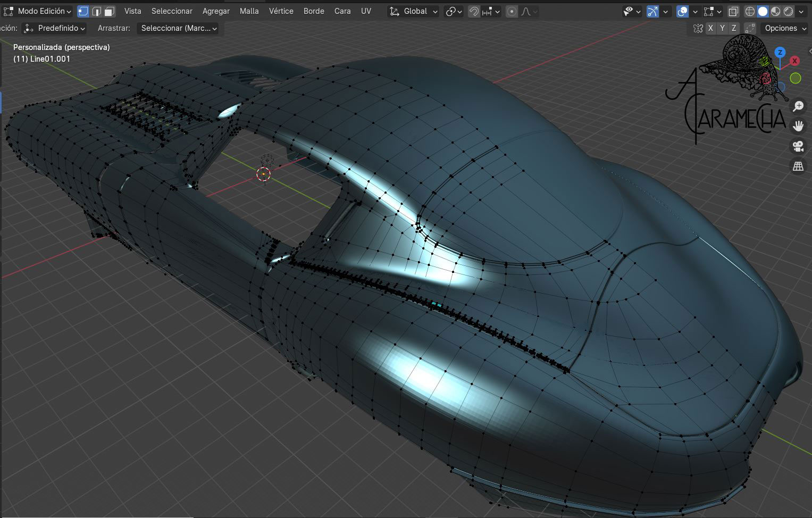This screenshot has height=518, width=812.
Task: Toggle proportional editing
Action: [512, 11]
